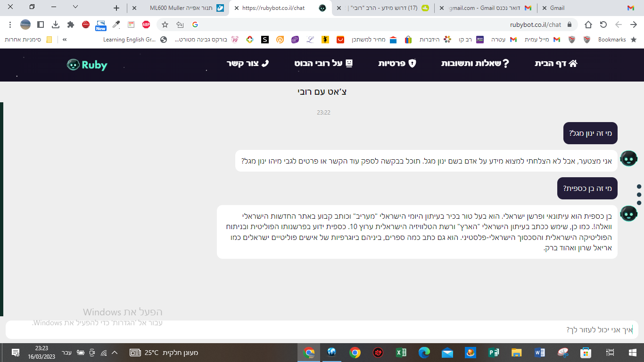The height and width of the screenshot is (362, 644).
Task: Open the הידברות bookmark
Action: pos(436,40)
